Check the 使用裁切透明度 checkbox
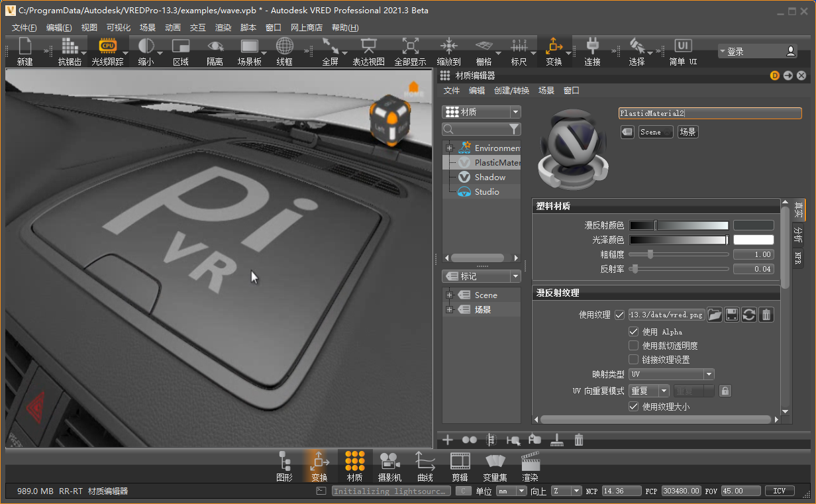 pyautogui.click(x=633, y=346)
